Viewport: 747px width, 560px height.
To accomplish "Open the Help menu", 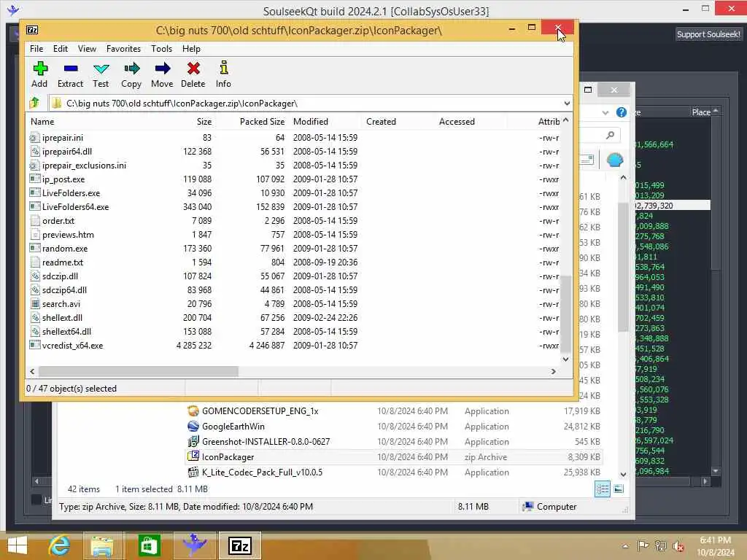I will pos(191,49).
